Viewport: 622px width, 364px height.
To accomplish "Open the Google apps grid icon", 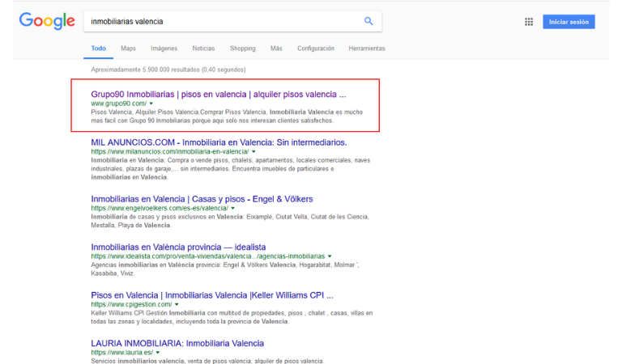I will (529, 22).
